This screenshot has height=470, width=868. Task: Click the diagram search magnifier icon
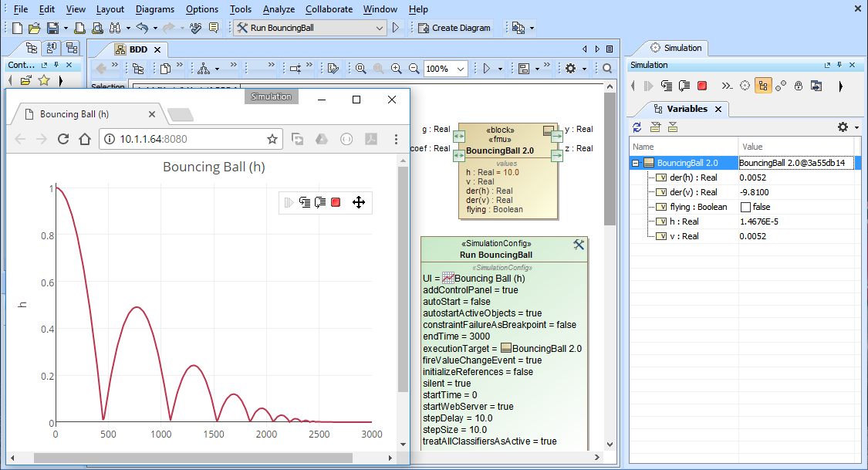coord(607,69)
